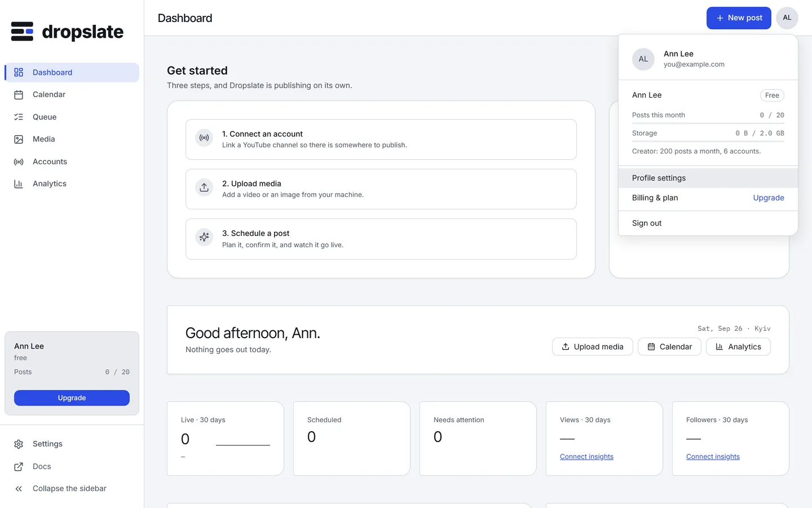Viewport: 812px width, 508px height.
Task: Open the Queue sidebar item
Action: click(x=72, y=117)
